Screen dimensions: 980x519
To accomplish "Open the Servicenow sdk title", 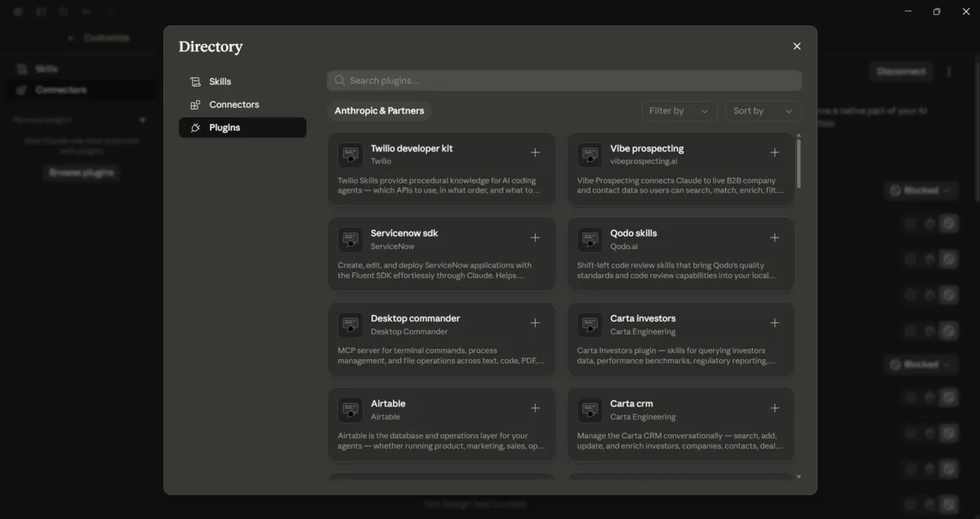I will [x=404, y=233].
